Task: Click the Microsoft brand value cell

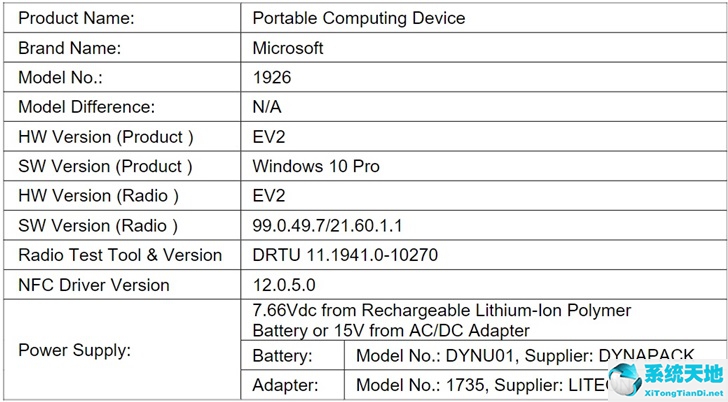Action: (x=483, y=47)
